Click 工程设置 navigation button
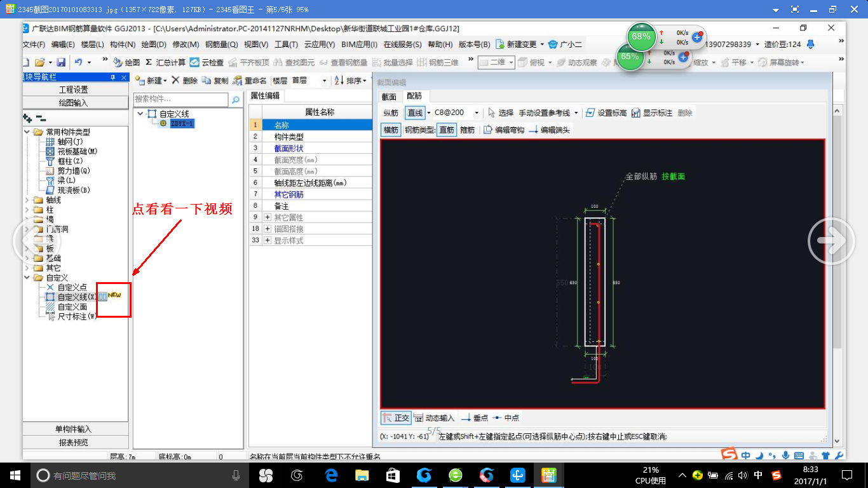This screenshot has width=868, height=488. (x=75, y=90)
